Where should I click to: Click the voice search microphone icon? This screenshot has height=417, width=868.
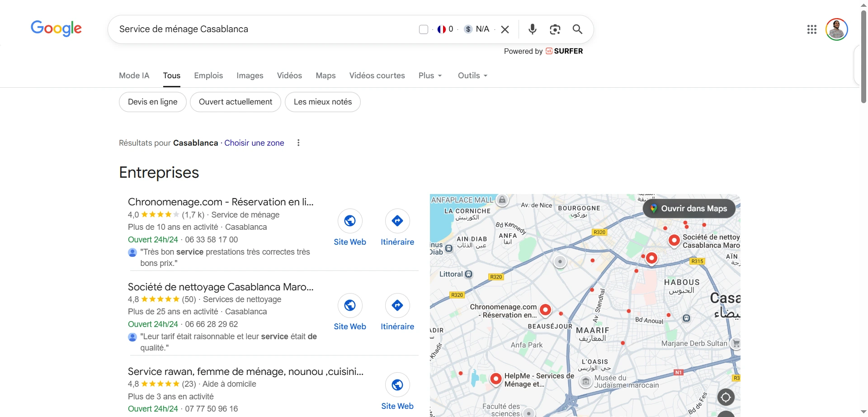tap(533, 29)
